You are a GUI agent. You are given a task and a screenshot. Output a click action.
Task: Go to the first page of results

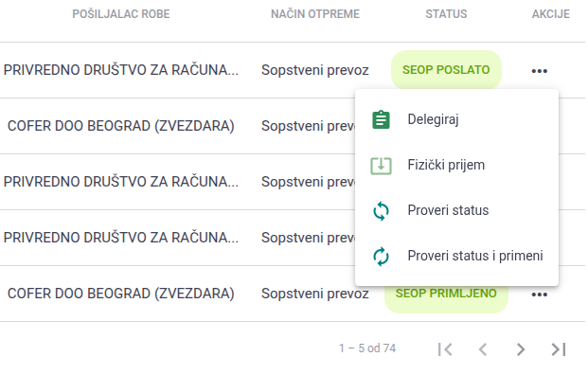(x=445, y=348)
